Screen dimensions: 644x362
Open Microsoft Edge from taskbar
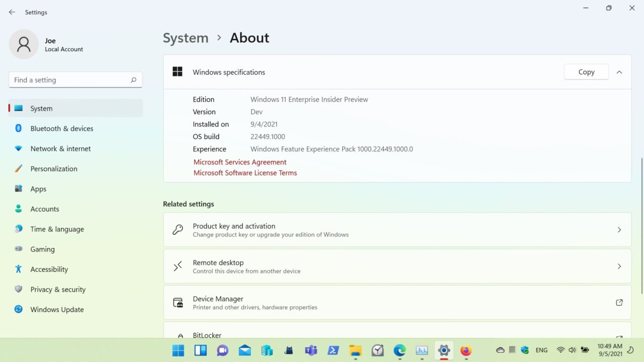(400, 350)
